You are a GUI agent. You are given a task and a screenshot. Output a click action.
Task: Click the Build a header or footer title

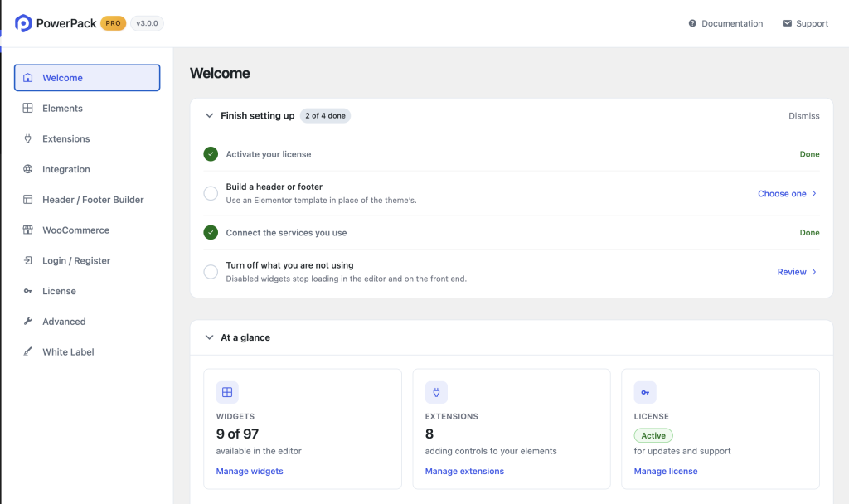274,187
